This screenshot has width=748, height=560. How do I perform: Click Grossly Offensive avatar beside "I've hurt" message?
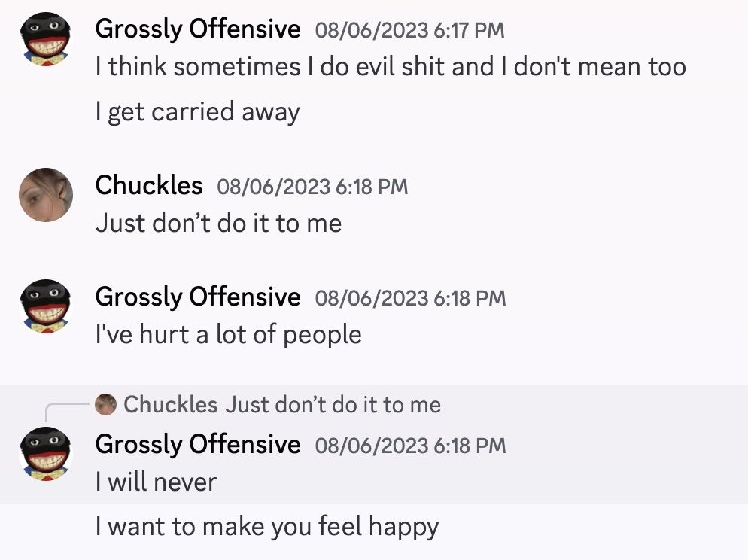46,306
